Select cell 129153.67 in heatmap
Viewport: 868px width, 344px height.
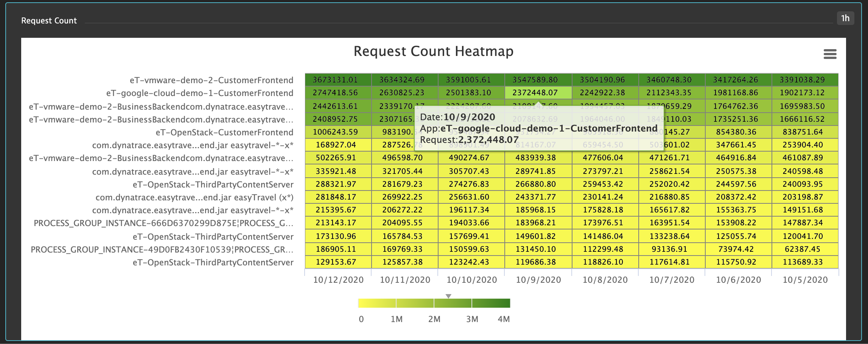coord(338,262)
